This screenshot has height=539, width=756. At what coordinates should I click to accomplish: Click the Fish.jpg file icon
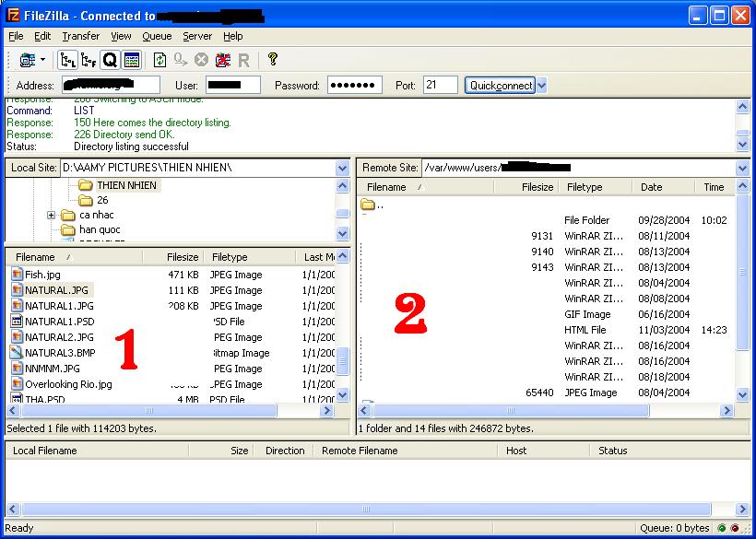17,275
